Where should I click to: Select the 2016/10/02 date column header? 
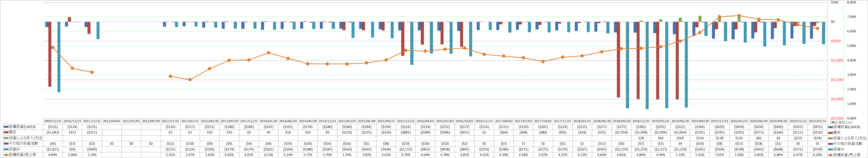(x=464, y=121)
